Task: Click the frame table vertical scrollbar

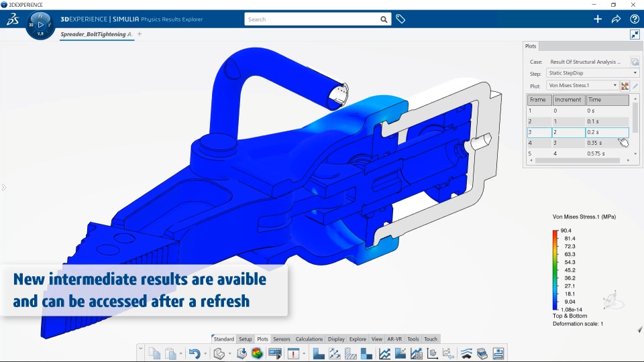Action: pyautogui.click(x=635, y=118)
